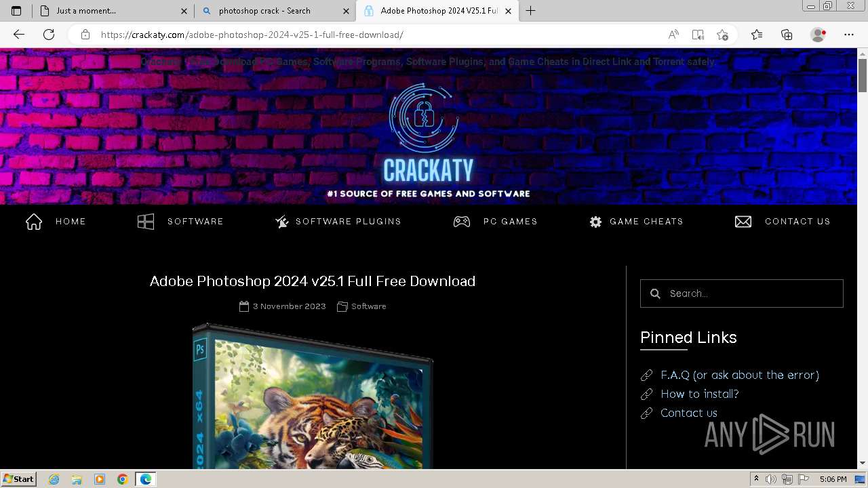Image resolution: width=868 pixels, height=488 pixels.
Task: Click the taskbar clock 5:06 PM
Action: (833, 479)
